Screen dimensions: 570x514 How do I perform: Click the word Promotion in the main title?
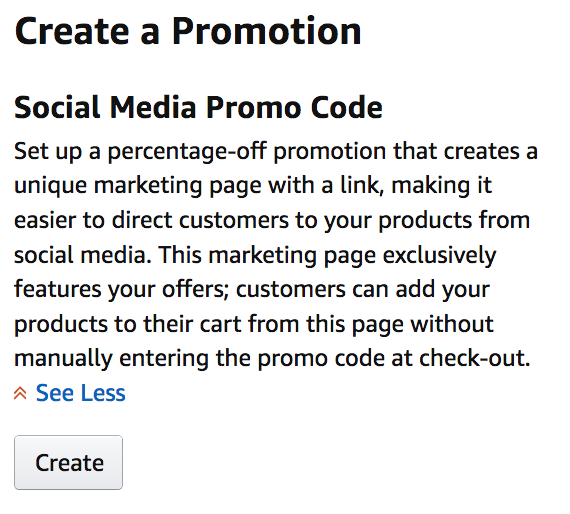(266, 31)
